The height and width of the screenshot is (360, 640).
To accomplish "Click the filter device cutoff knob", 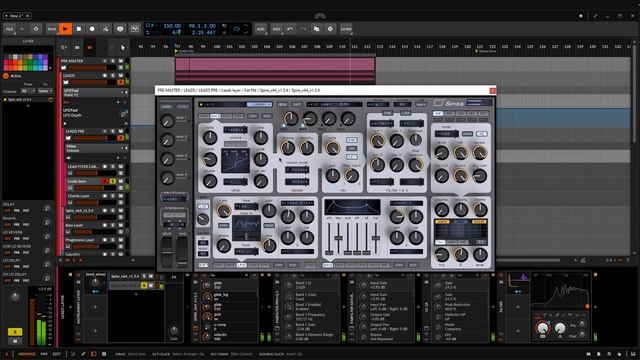I will coord(542,328).
